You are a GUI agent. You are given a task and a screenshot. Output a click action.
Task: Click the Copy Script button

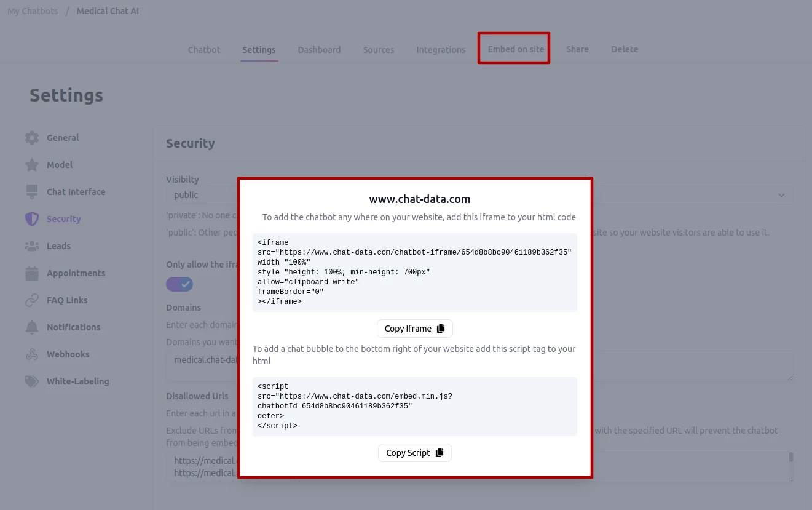tap(415, 453)
